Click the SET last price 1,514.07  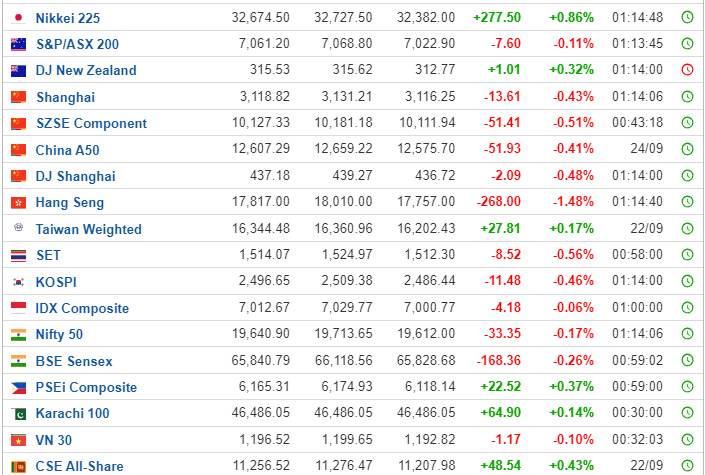264,255
